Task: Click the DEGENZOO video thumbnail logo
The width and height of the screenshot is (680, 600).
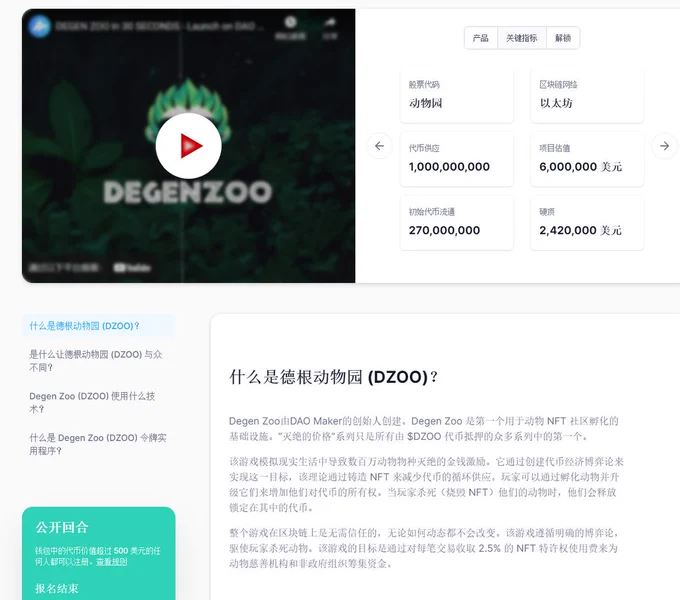Action: [188, 192]
